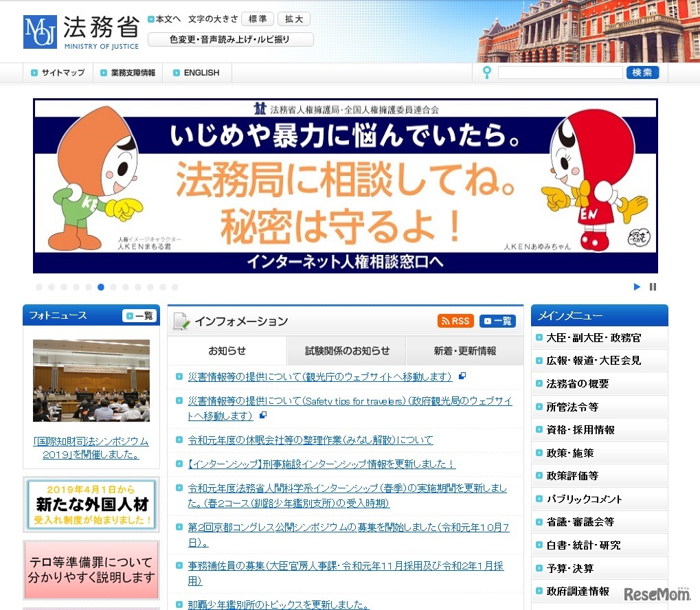Select the last slideshow indicator dot

click(175, 287)
